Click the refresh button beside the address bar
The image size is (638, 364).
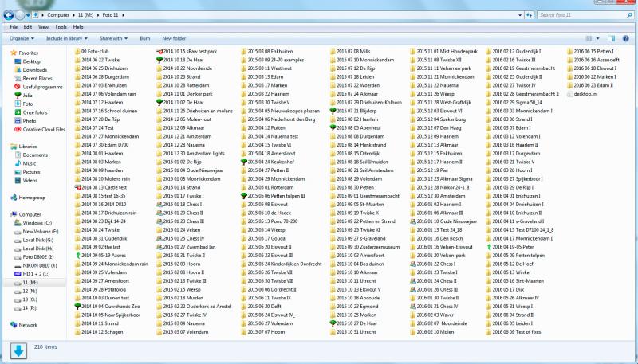[529, 15]
